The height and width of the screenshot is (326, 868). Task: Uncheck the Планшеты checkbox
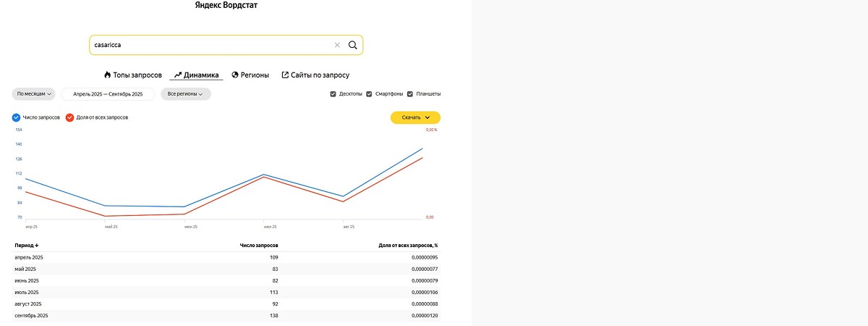[x=410, y=94]
